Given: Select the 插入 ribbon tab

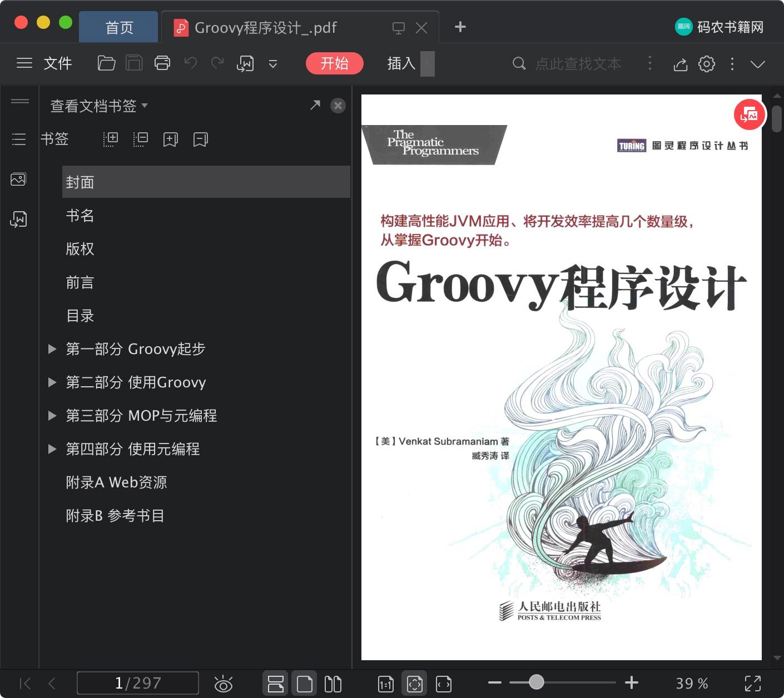Looking at the screenshot, I should coord(401,63).
